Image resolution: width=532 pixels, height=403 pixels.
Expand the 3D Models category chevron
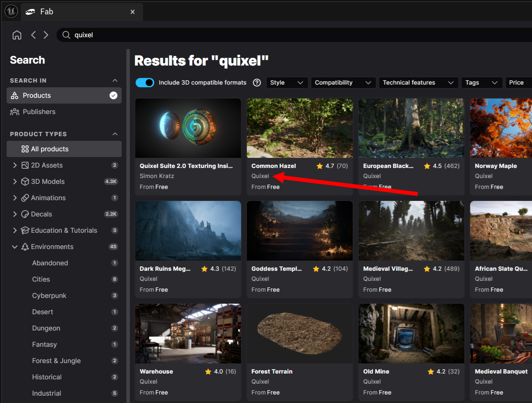15,182
